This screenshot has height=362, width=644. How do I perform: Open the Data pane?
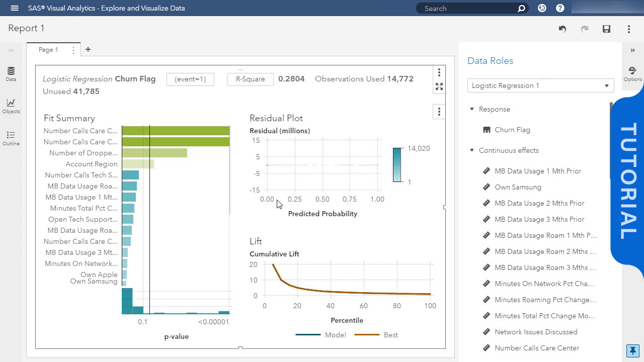coord(11,74)
